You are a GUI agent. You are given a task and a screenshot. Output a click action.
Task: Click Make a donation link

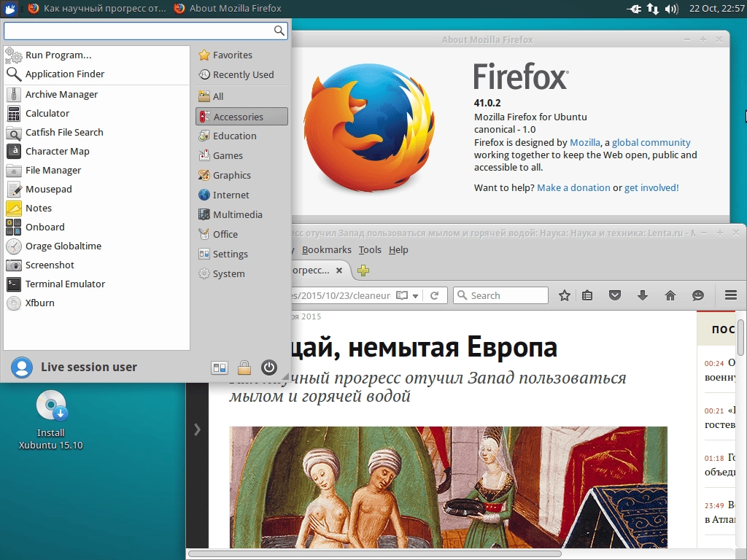(573, 188)
